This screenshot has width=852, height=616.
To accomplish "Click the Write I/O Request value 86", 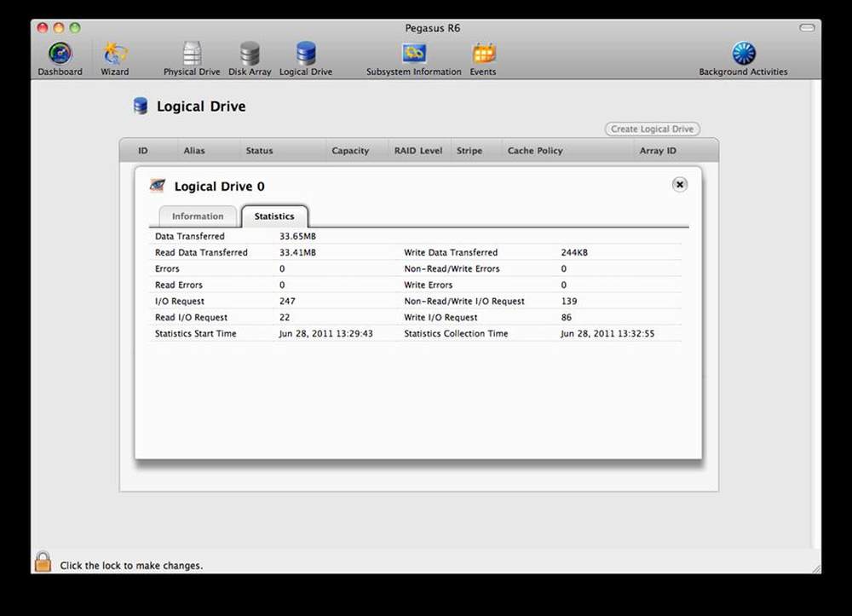I will [x=567, y=318].
